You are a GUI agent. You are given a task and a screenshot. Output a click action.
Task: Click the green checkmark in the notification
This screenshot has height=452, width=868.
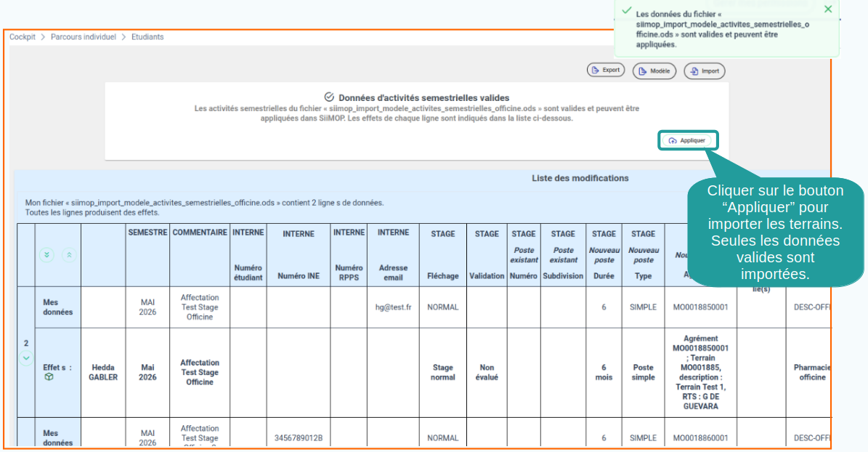[x=626, y=10]
